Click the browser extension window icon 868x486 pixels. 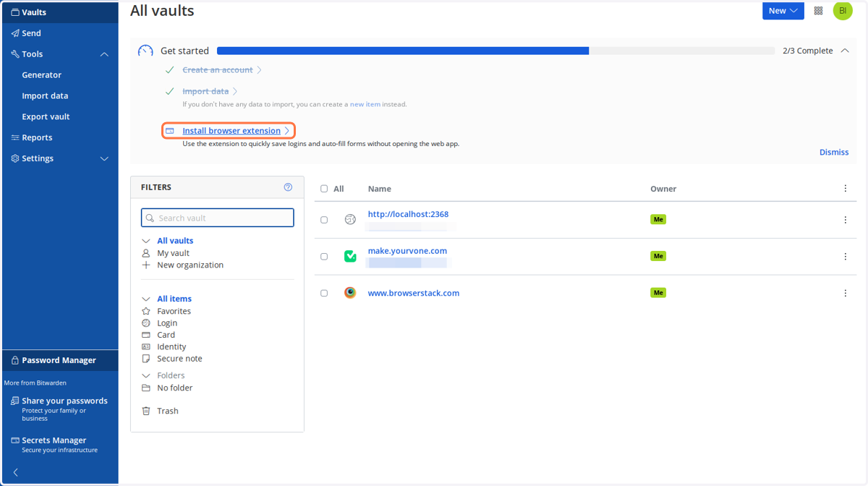170,131
